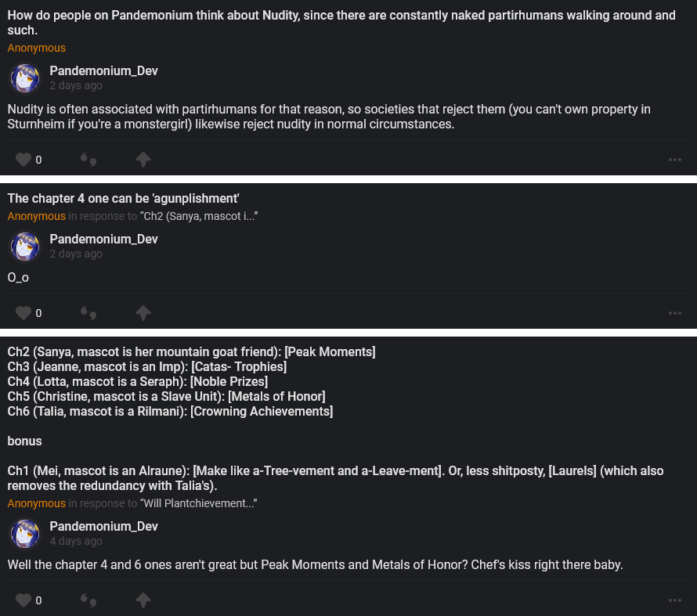Click quote icon under the nudity answer
The image size is (697, 616).
pos(89,160)
